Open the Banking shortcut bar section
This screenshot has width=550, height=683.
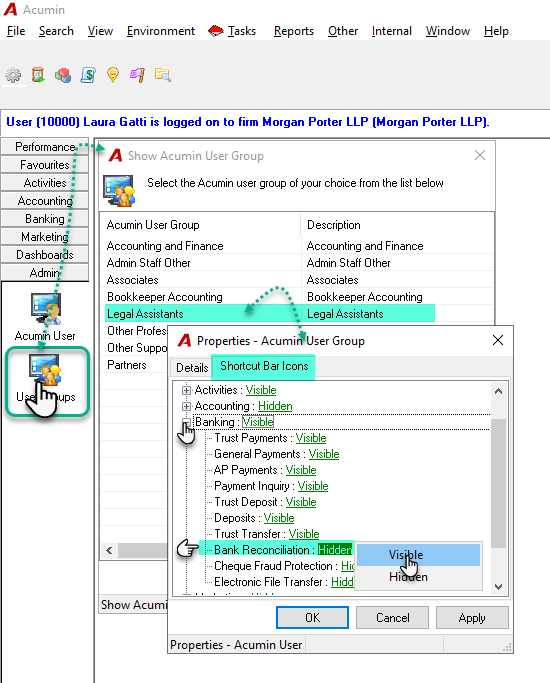coord(45,219)
